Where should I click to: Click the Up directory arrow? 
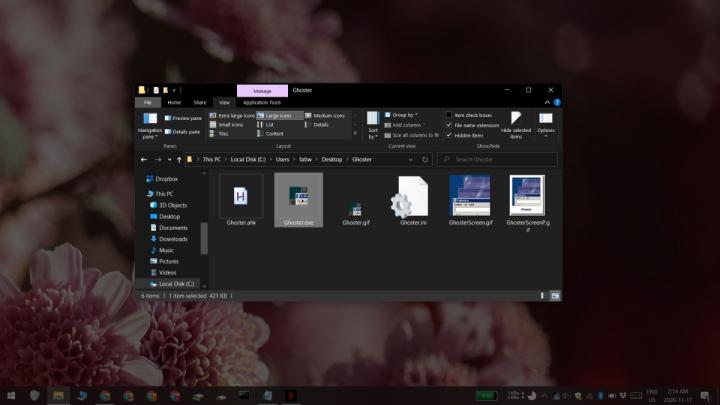point(180,159)
